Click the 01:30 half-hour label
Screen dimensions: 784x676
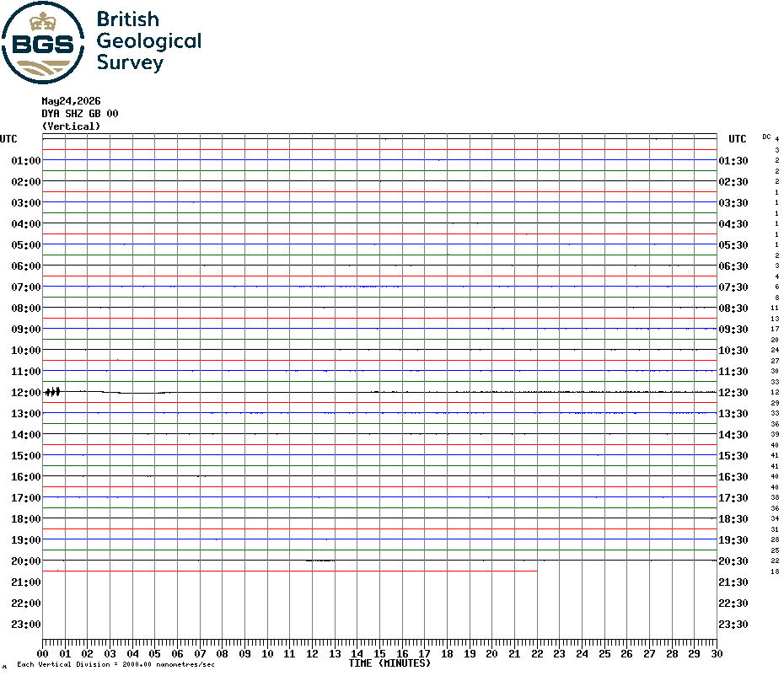click(x=733, y=160)
